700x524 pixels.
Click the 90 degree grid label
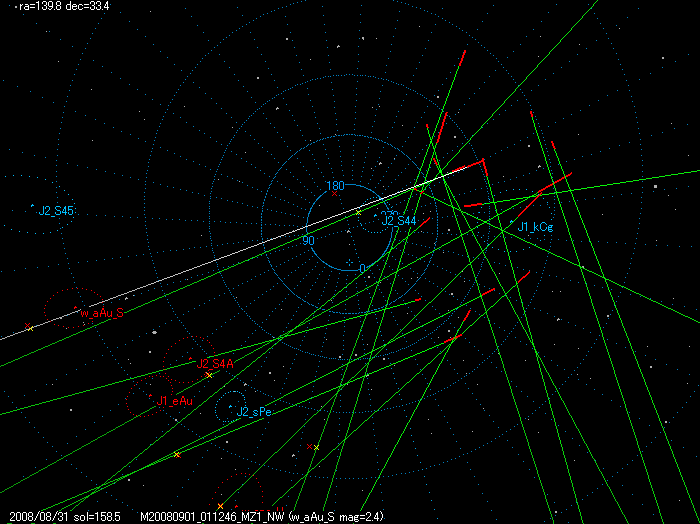(x=308, y=241)
